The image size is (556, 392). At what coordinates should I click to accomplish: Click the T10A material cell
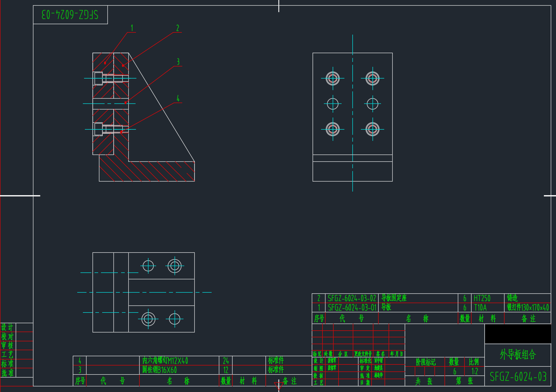click(x=480, y=307)
